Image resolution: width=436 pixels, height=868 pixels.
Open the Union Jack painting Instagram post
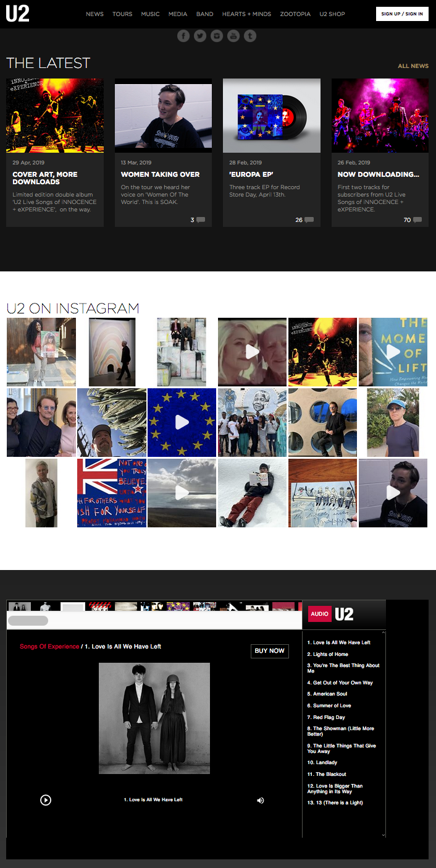[x=112, y=493]
